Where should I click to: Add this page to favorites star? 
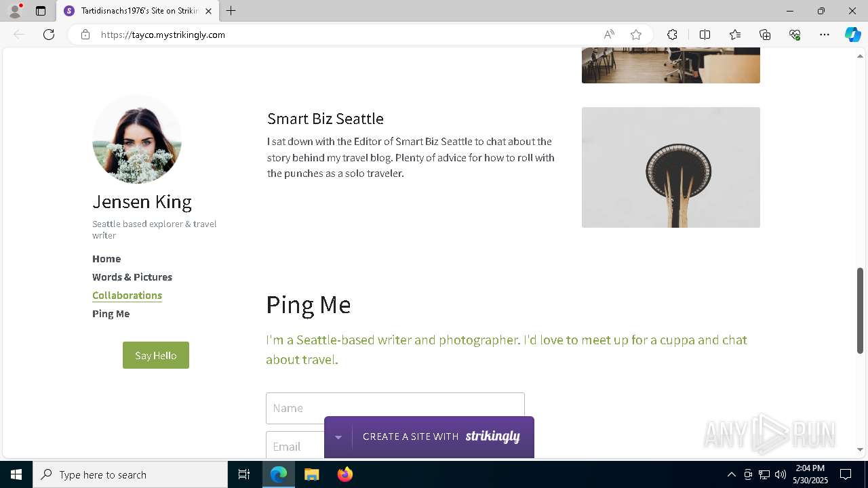coord(636,35)
